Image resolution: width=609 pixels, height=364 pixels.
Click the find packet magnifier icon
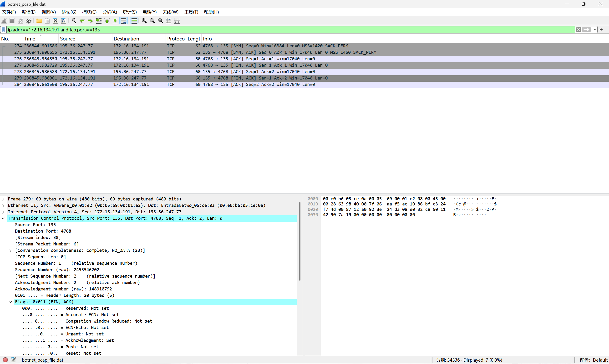tap(74, 21)
